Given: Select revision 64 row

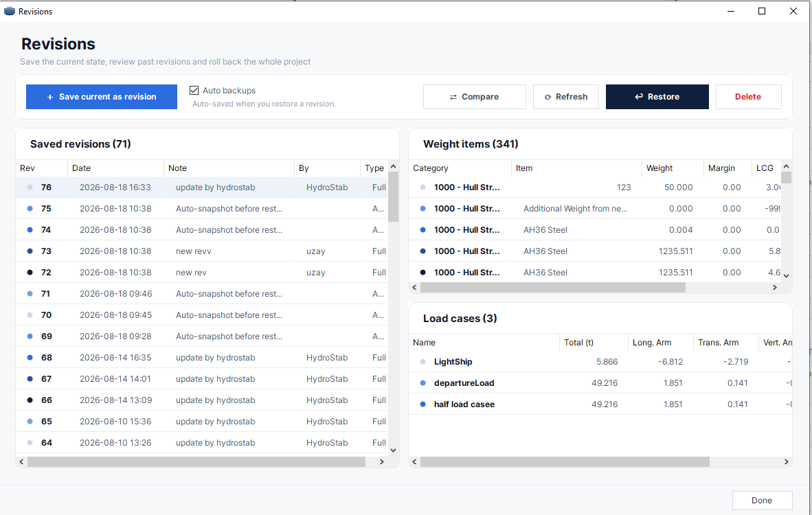Looking at the screenshot, I should (202, 442).
